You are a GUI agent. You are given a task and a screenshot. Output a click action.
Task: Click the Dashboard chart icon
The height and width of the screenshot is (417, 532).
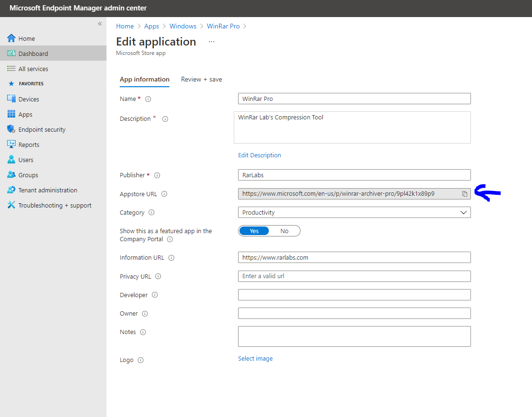click(x=11, y=54)
